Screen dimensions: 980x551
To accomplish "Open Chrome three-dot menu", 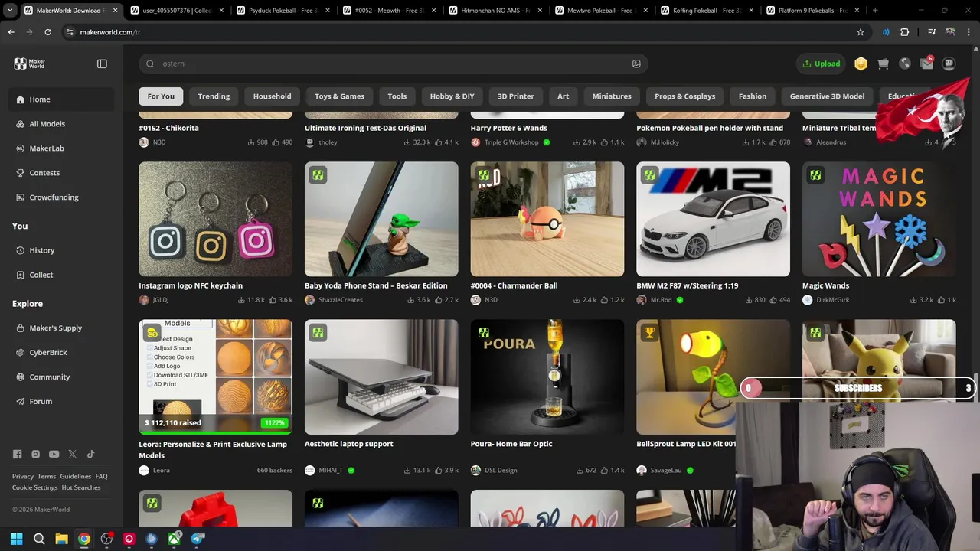I will point(969,32).
